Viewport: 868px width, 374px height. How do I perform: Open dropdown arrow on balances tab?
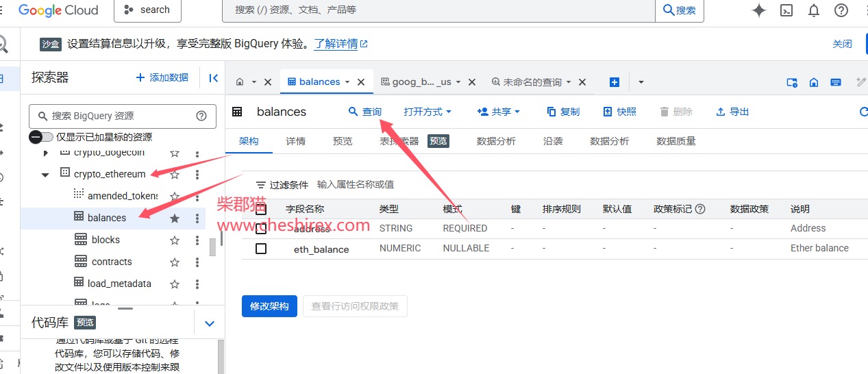pyautogui.click(x=347, y=82)
